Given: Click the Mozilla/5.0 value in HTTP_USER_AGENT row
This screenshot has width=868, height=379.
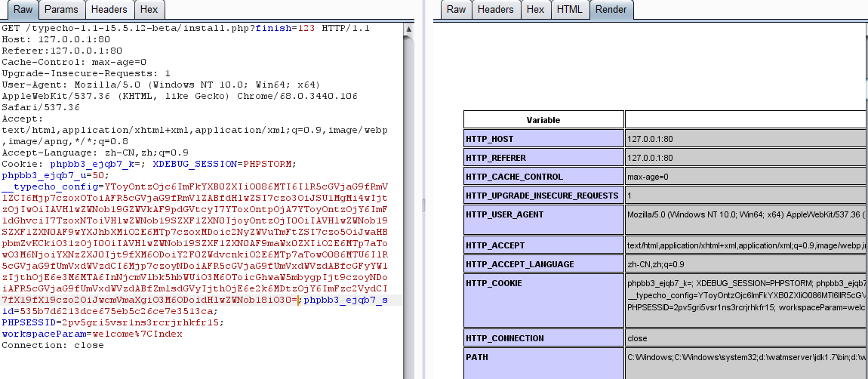Looking at the screenshot, I should point(746,220).
